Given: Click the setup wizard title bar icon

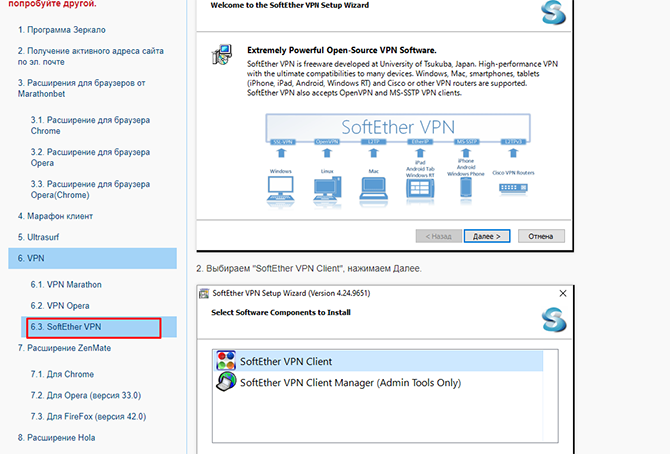Looking at the screenshot, I should pos(205,294).
